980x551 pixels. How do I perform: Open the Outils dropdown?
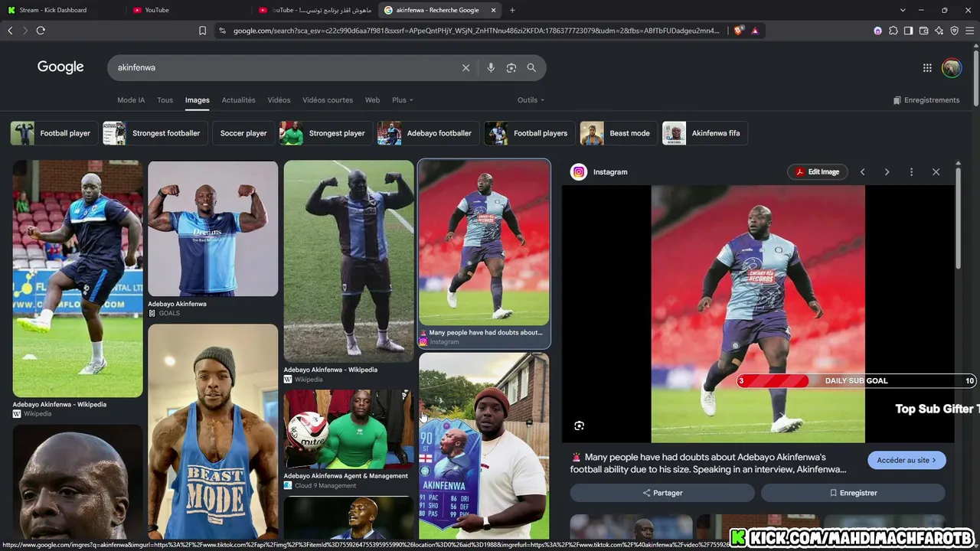coord(531,100)
